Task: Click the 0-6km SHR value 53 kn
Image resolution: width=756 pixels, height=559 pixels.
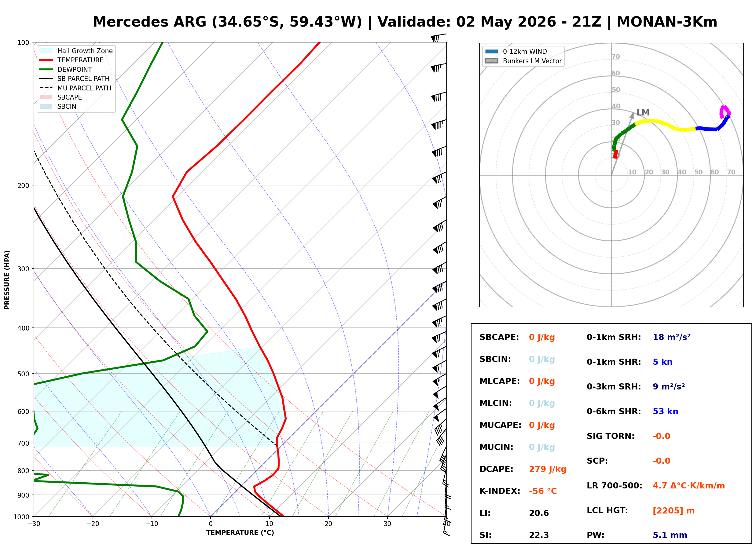Action: tap(665, 411)
